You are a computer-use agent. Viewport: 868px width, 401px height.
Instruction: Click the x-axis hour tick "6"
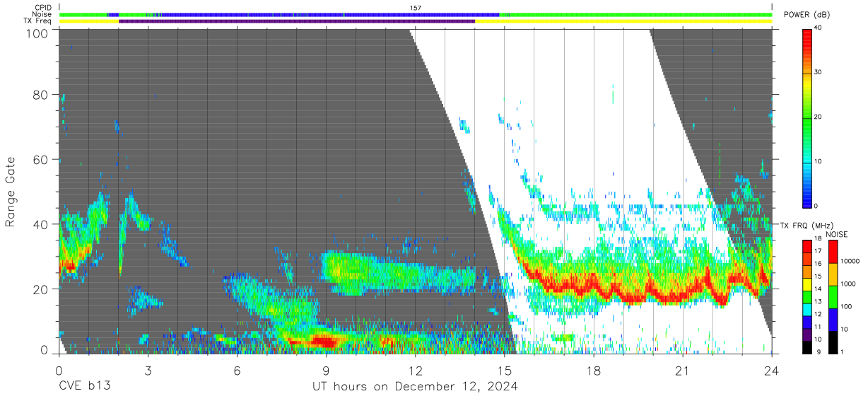[237, 370]
